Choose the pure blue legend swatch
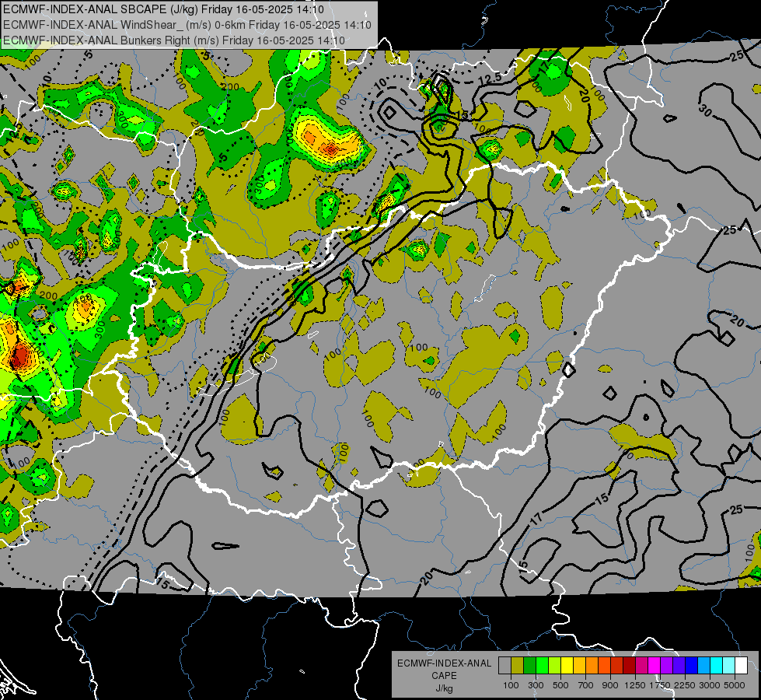Viewport: 761px width, 700px height. 691,665
